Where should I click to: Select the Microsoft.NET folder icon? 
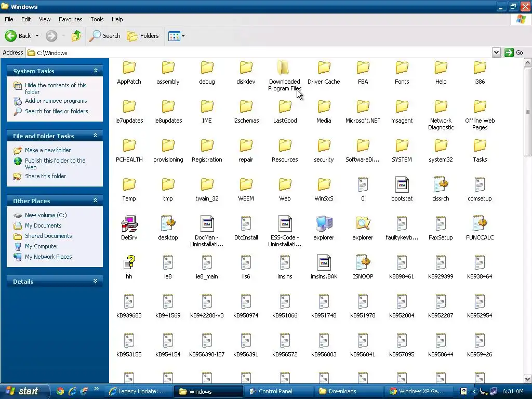coord(363,107)
